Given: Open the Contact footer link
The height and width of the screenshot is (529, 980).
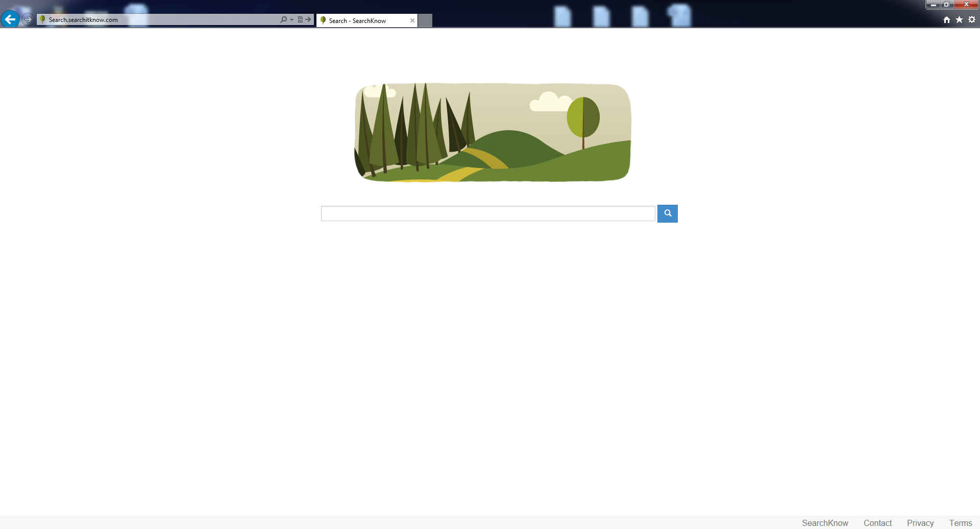Looking at the screenshot, I should click(877, 523).
